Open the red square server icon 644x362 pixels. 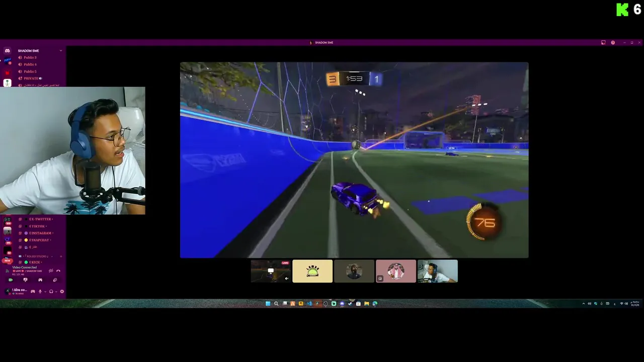[x=7, y=72]
